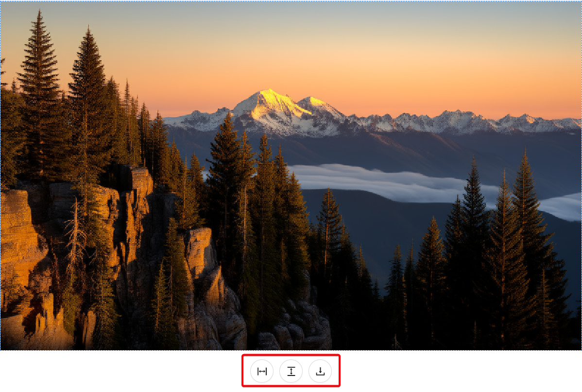The width and height of the screenshot is (582, 392).
Task: Select the middle circular button in red toolbar
Action: pos(291,371)
